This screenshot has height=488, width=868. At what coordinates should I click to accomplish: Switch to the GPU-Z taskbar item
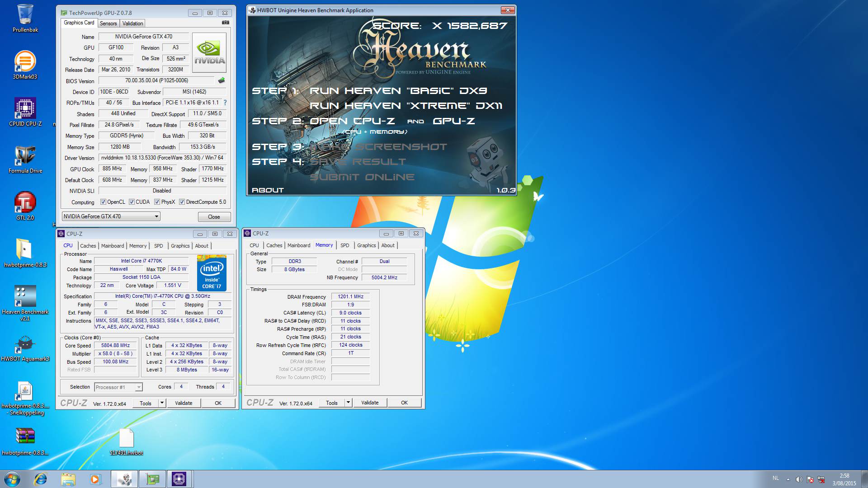point(152,479)
